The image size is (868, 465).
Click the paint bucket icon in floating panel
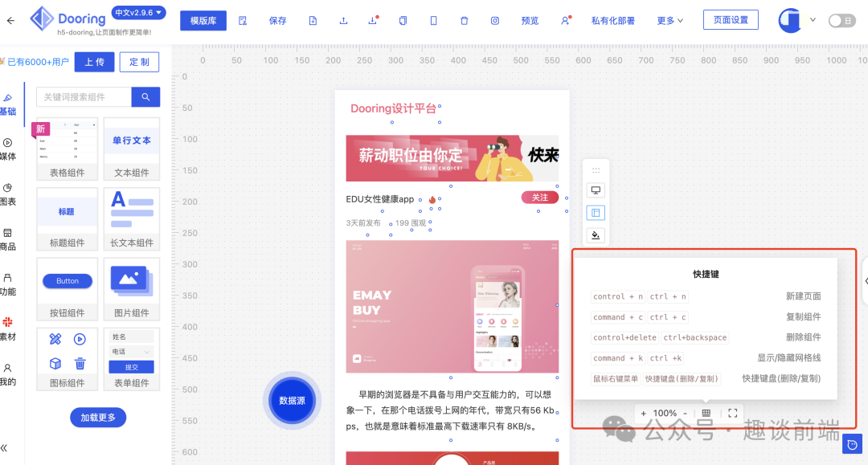[596, 235]
